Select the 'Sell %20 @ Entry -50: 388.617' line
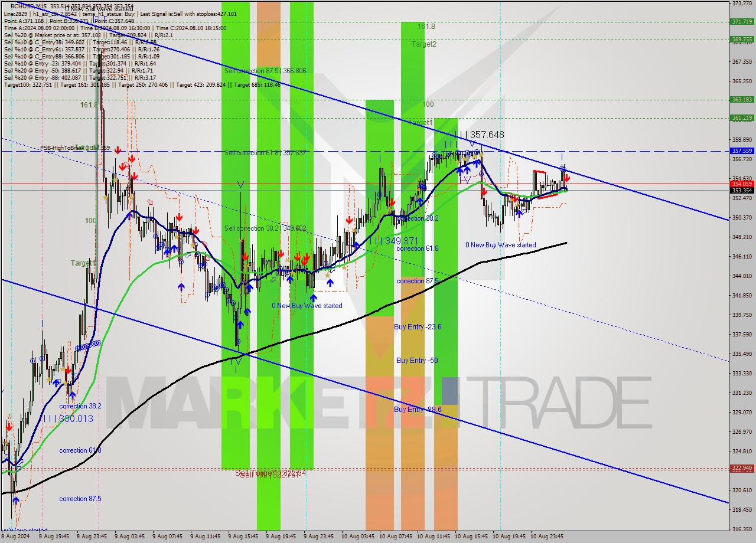 pos(43,70)
